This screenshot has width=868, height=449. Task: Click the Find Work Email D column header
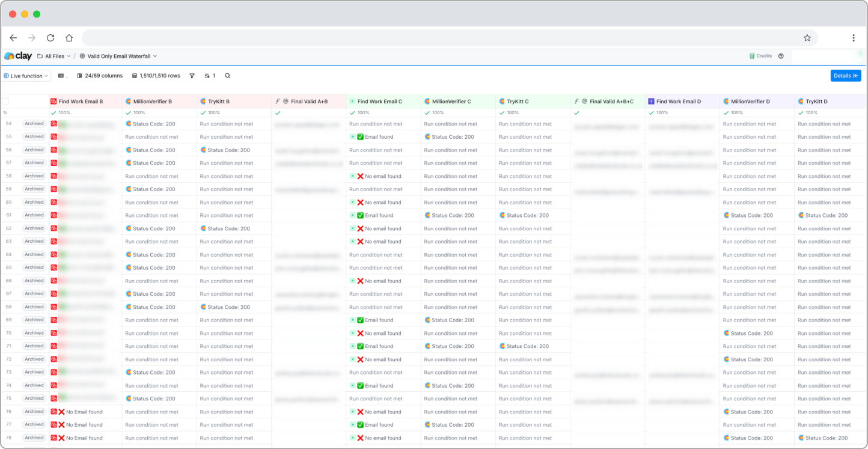tap(682, 102)
